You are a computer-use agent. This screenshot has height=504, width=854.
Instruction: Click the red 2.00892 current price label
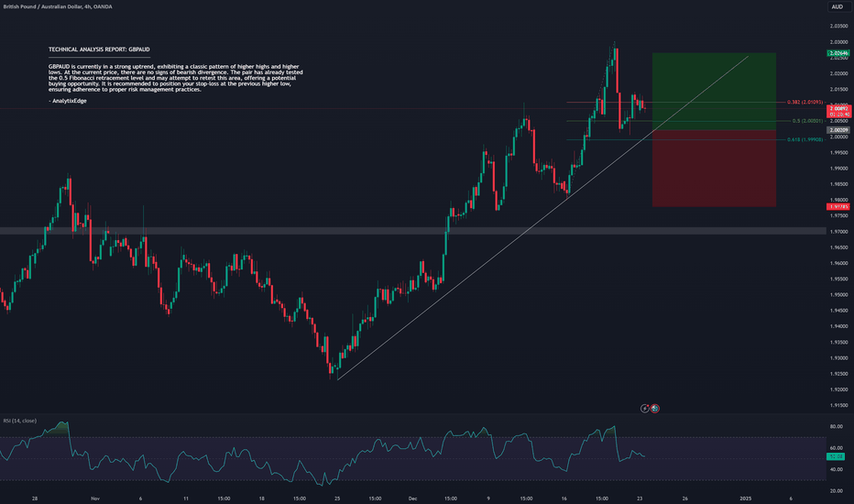point(838,109)
